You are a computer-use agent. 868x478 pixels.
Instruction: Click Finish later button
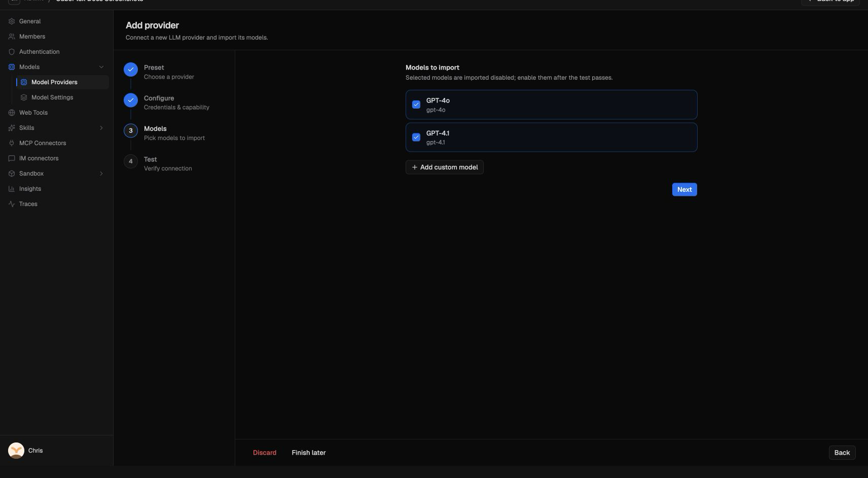tap(309, 453)
